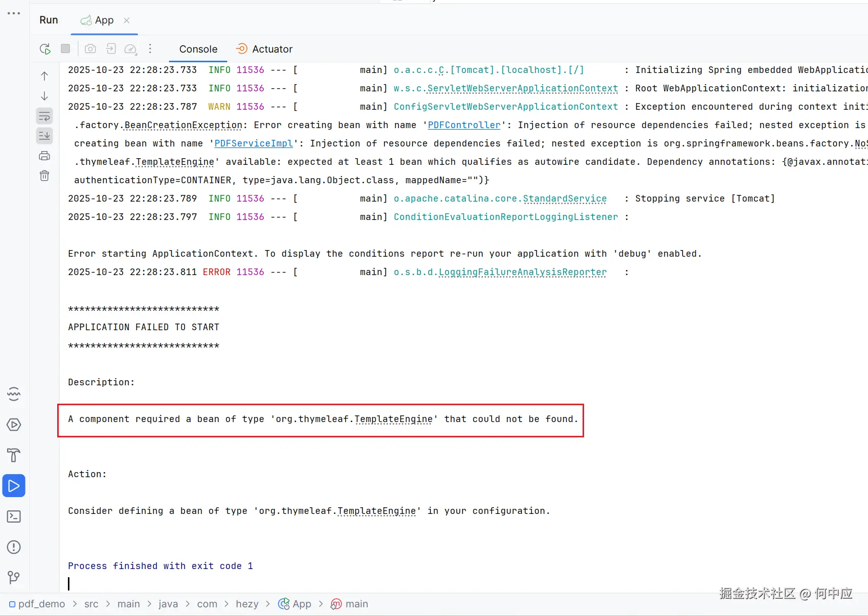868x616 pixels.
Task: Click the App class breadcrumb
Action: [295, 604]
